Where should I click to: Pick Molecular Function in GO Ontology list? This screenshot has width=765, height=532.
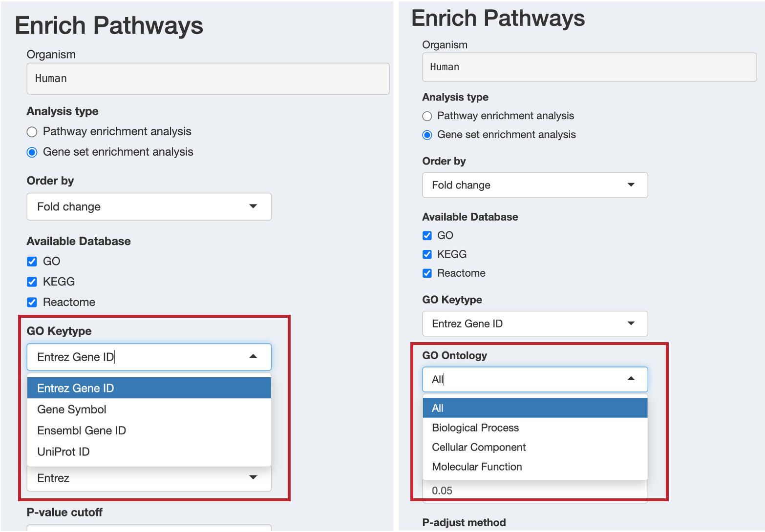pos(535,467)
